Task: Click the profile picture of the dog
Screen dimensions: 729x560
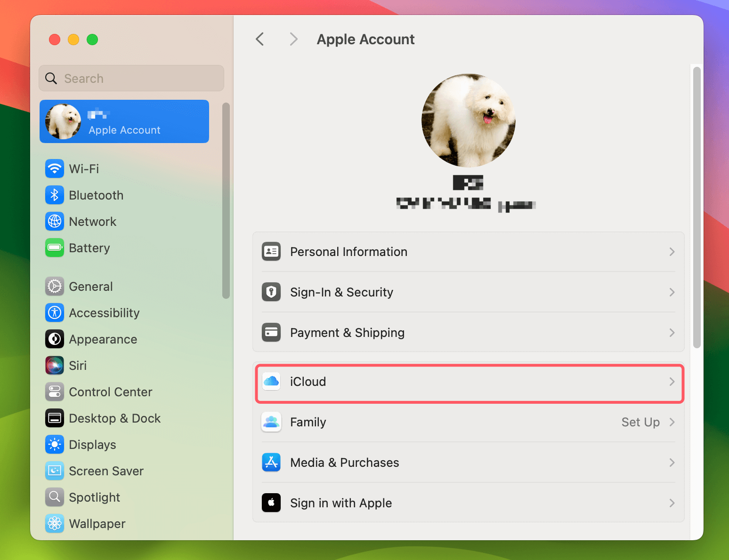Action: [469, 120]
